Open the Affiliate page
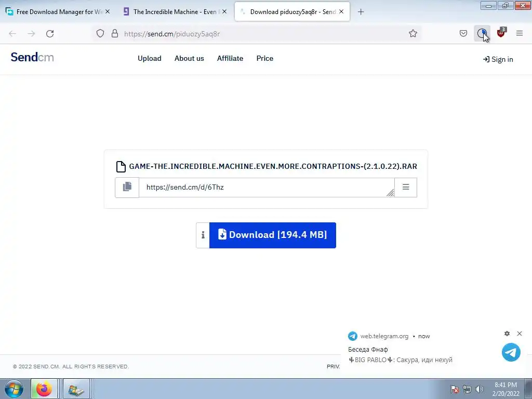This screenshot has width=532, height=399. tap(230, 58)
